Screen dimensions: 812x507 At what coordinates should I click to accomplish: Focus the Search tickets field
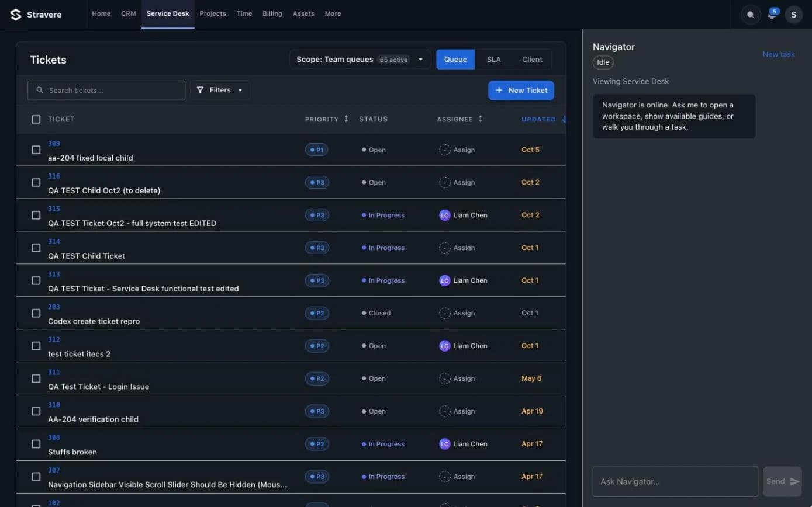coord(106,90)
